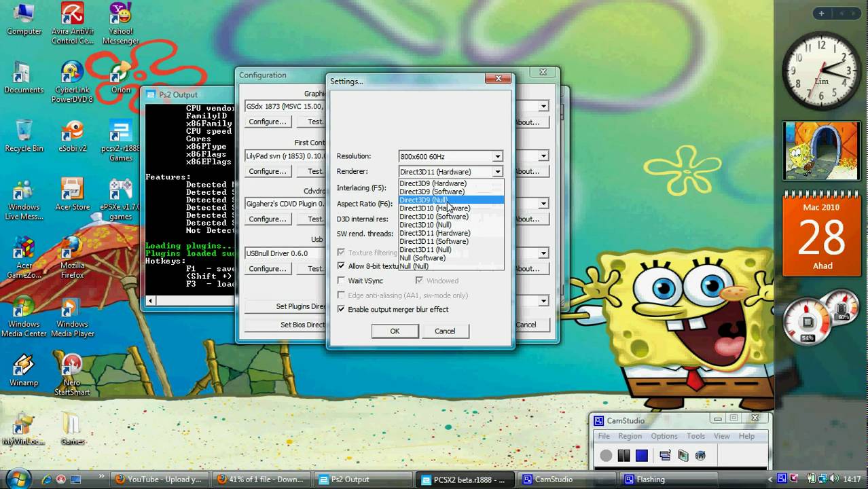Open Mozilla Firefox desktop icon

(x=72, y=258)
